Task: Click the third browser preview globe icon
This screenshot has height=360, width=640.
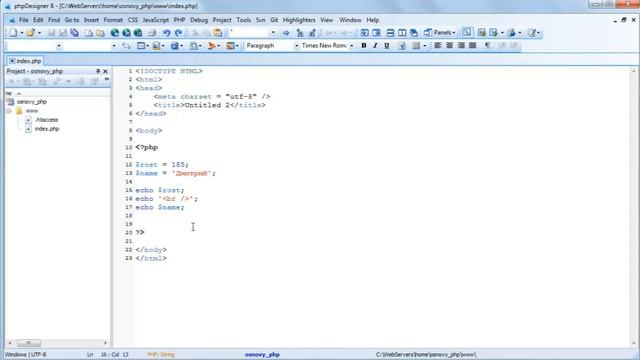Action: tap(138, 33)
